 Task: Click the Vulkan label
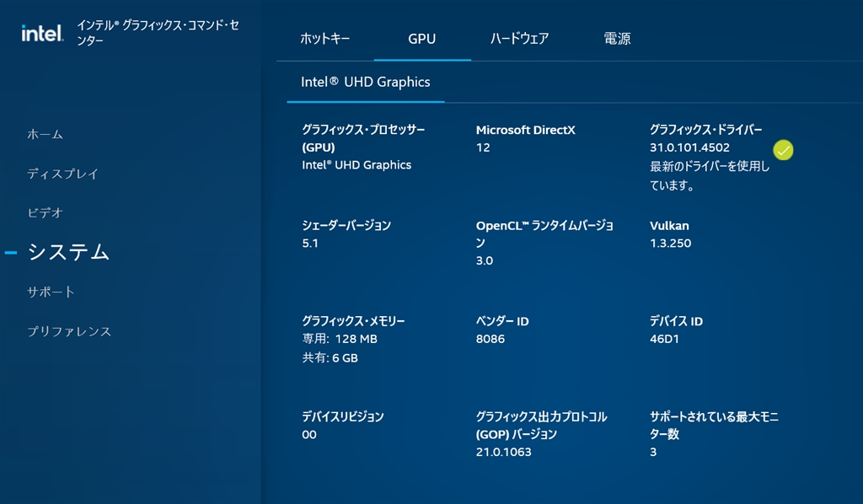point(669,226)
